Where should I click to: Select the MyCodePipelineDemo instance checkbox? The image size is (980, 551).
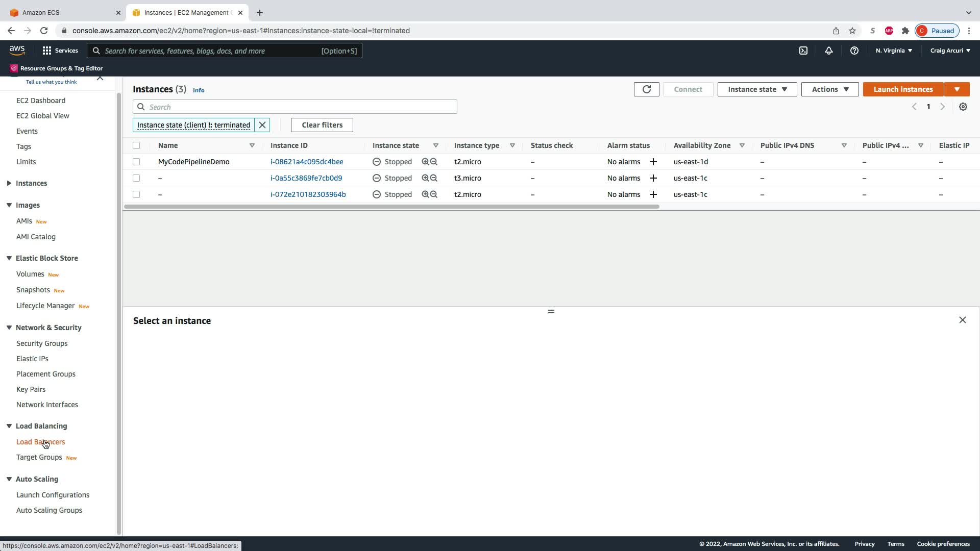pyautogui.click(x=136, y=162)
